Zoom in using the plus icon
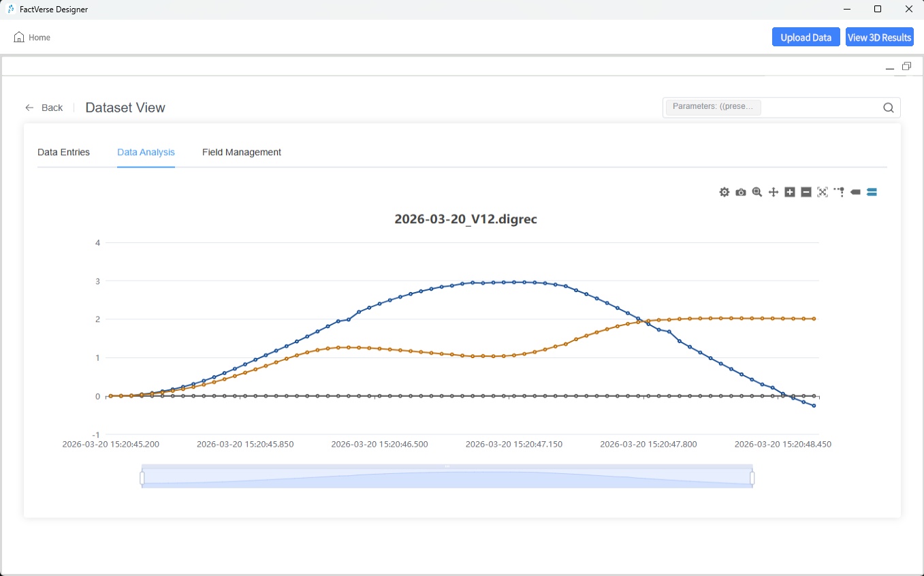The height and width of the screenshot is (576, 924). (789, 192)
